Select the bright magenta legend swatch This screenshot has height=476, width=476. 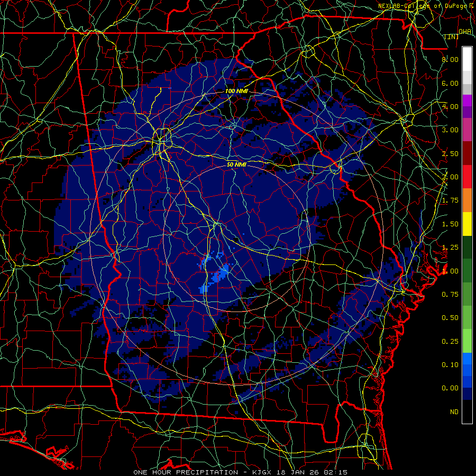click(x=467, y=100)
